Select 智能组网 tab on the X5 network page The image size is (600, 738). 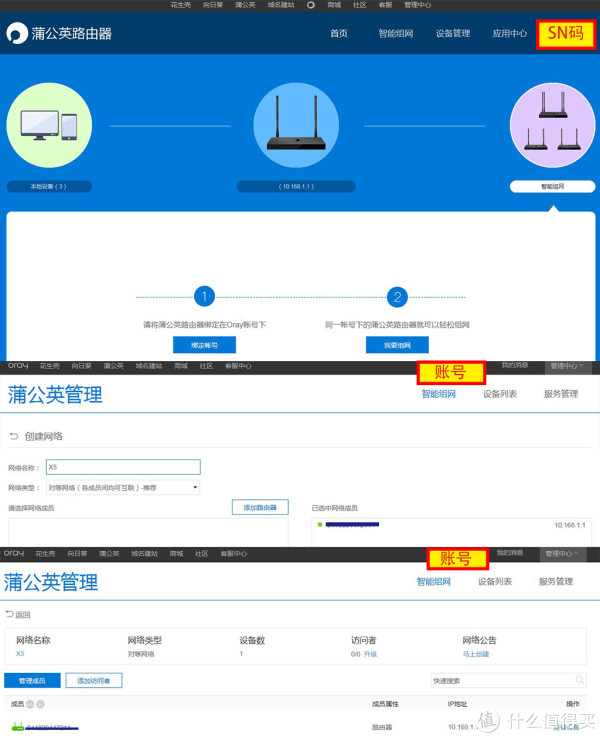[x=434, y=582]
